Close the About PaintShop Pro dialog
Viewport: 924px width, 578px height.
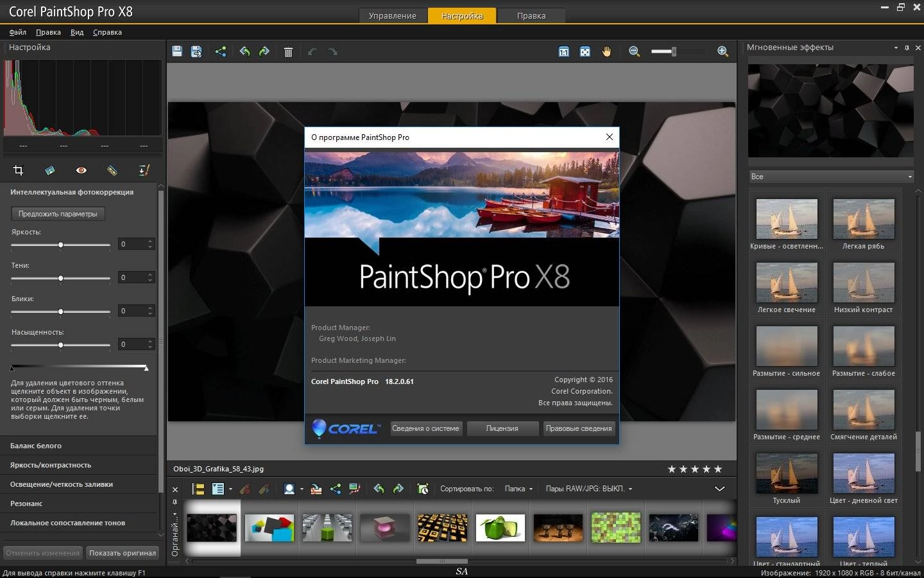click(610, 137)
